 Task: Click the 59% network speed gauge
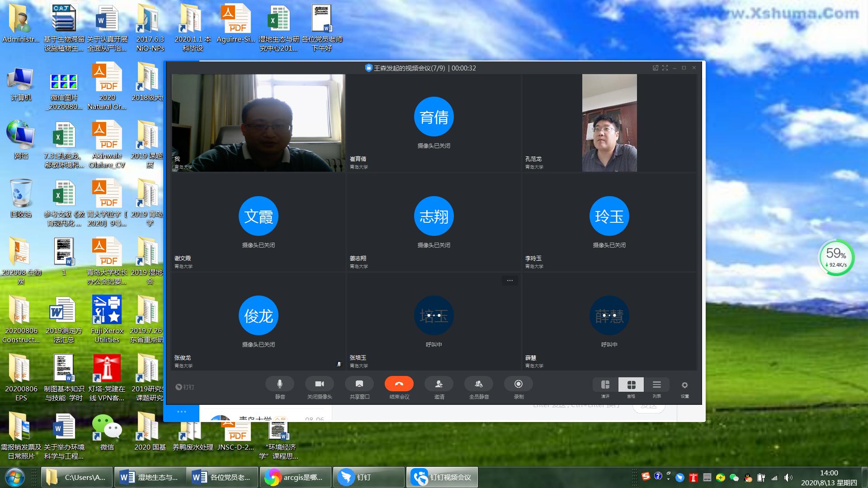point(836,258)
